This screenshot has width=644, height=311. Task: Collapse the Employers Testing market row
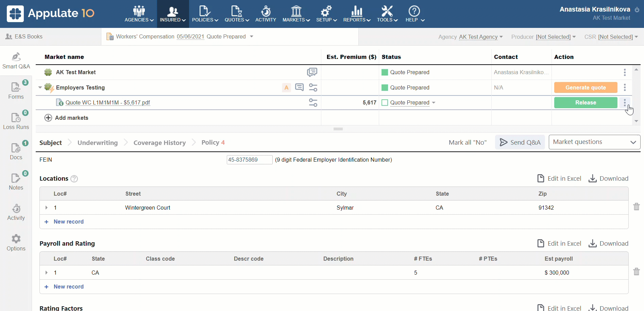[x=40, y=87]
